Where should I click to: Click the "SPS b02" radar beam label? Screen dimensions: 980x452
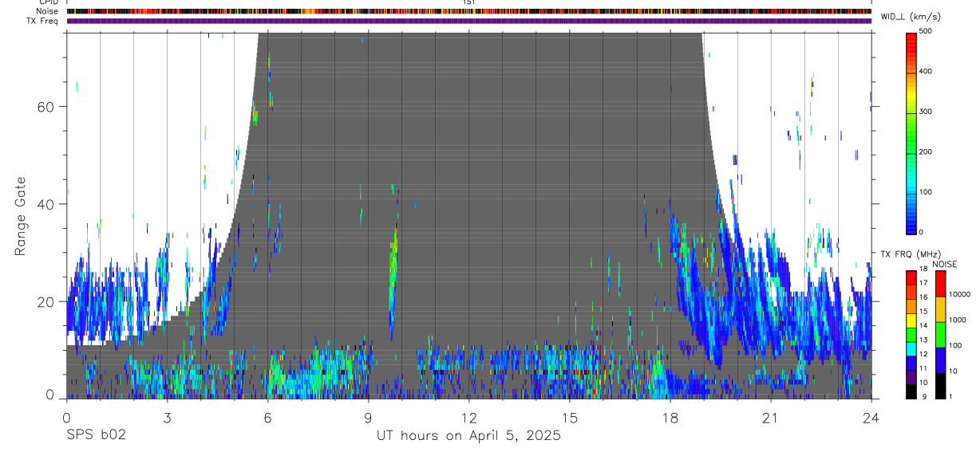click(x=96, y=435)
